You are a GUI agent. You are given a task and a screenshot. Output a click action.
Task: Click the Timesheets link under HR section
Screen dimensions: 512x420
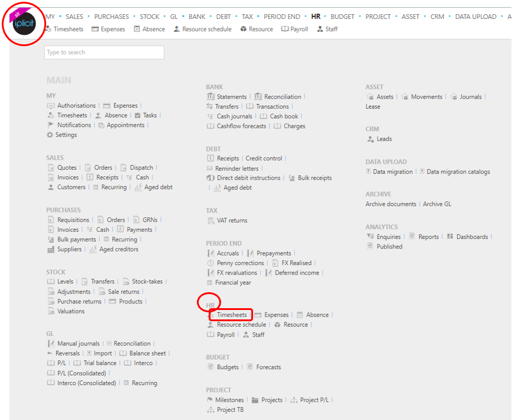pos(231,315)
